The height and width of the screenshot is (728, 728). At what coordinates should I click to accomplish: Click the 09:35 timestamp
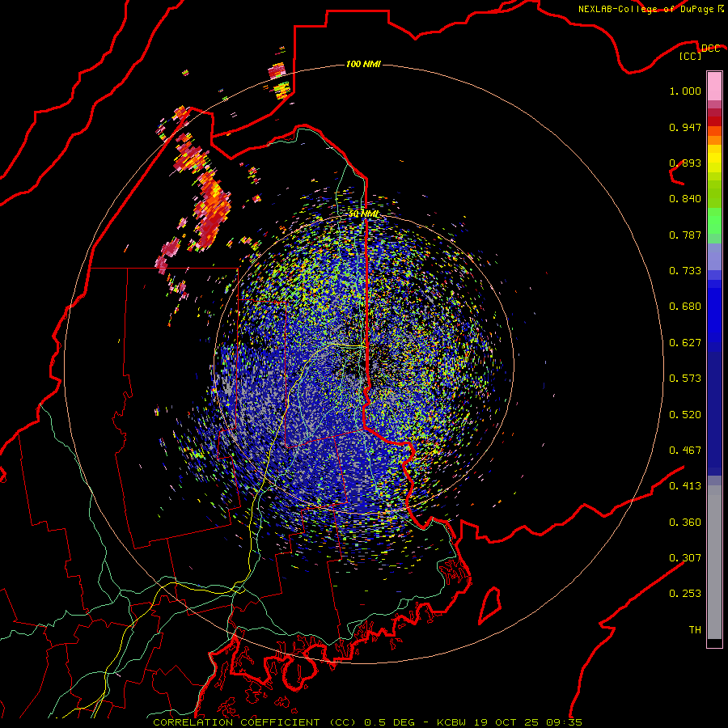(x=564, y=722)
